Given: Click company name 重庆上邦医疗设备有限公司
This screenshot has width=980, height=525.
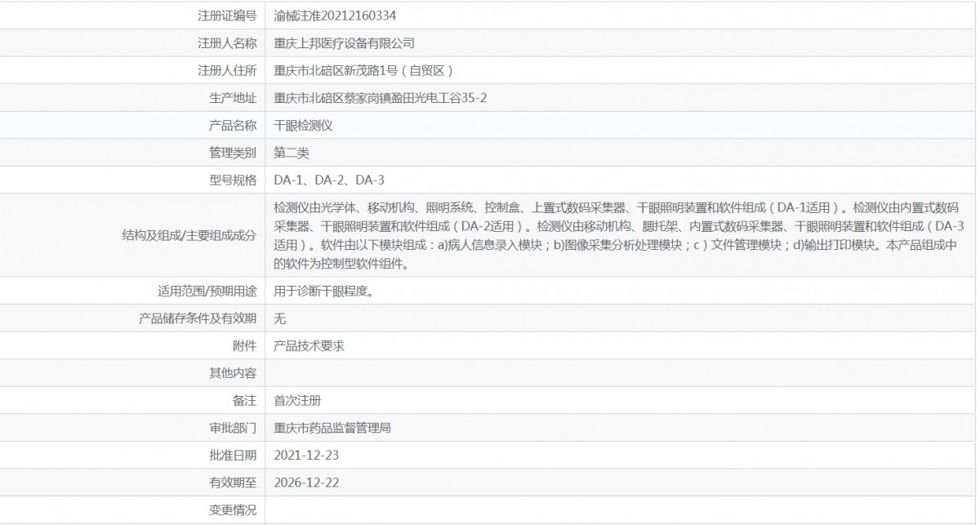Looking at the screenshot, I should [x=345, y=43].
